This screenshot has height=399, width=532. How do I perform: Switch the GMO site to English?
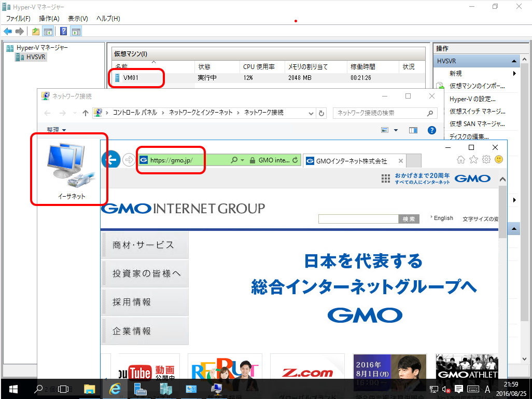click(x=443, y=218)
